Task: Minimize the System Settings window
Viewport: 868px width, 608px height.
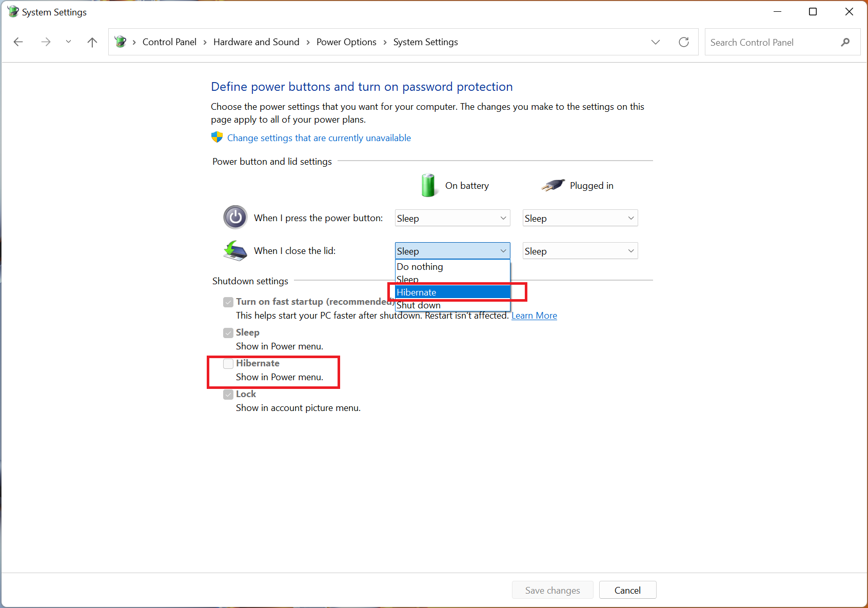Action: (x=777, y=11)
